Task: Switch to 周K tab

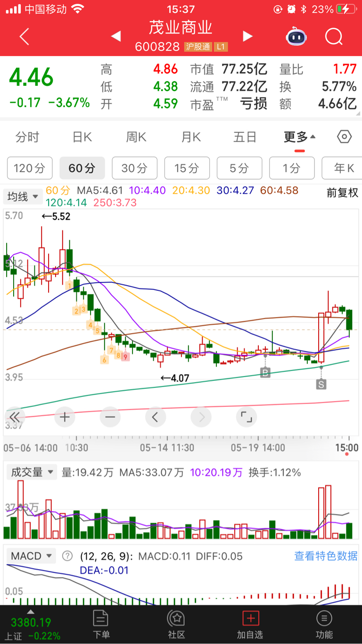Action: (136, 137)
